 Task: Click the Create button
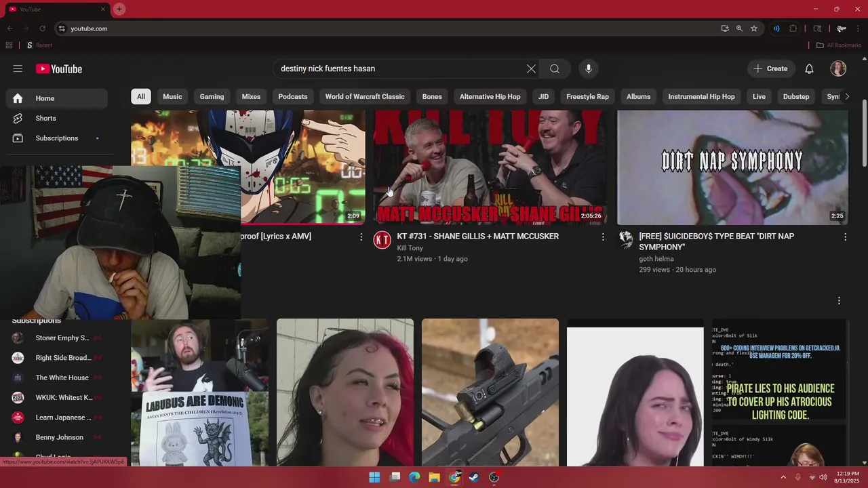pyautogui.click(x=771, y=68)
